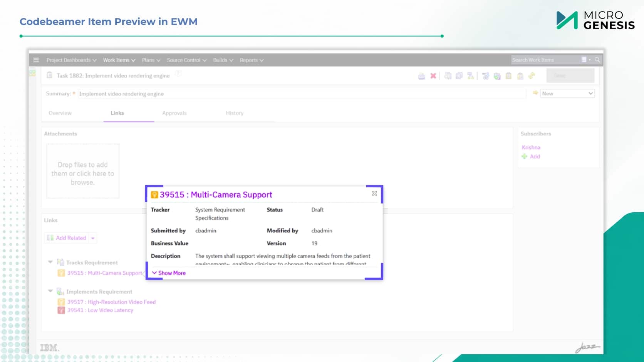The height and width of the screenshot is (362, 644).
Task: Click the magnifier search icon in the top bar
Action: point(597,60)
